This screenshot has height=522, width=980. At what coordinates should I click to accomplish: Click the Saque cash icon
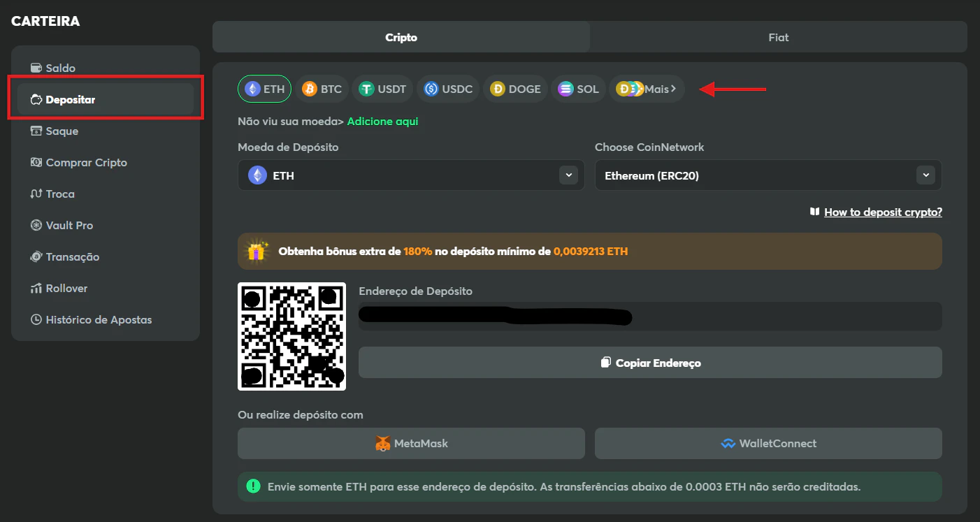pyautogui.click(x=36, y=131)
